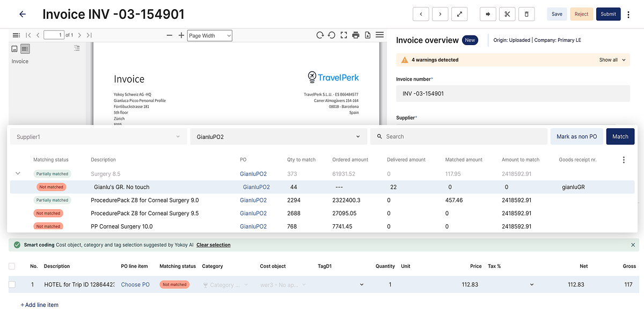
Task: Collapse the Surgery 8.5 matched row
Action: [17, 173]
